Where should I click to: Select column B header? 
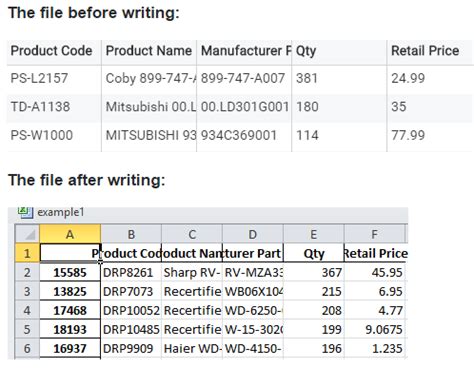[131, 234]
